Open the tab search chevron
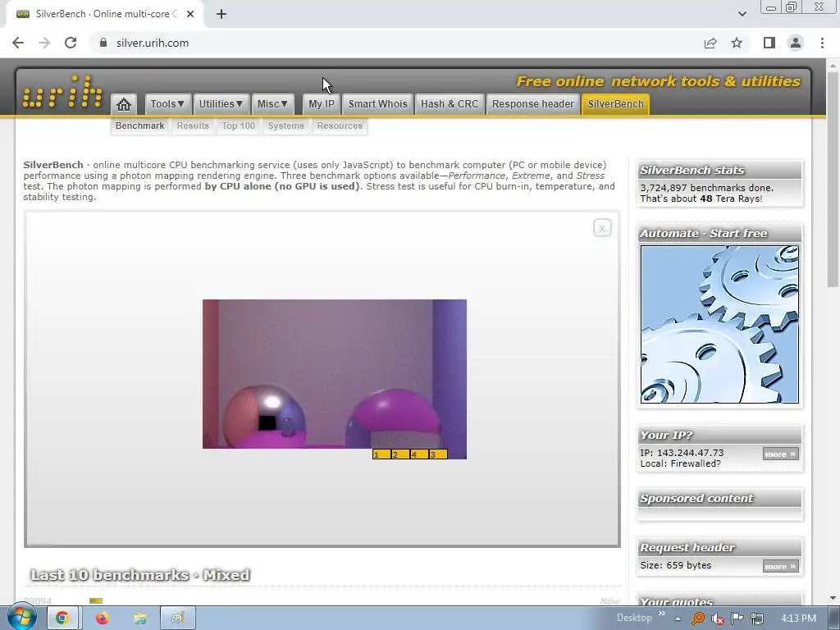Image resolution: width=840 pixels, height=630 pixels. pos(742,14)
